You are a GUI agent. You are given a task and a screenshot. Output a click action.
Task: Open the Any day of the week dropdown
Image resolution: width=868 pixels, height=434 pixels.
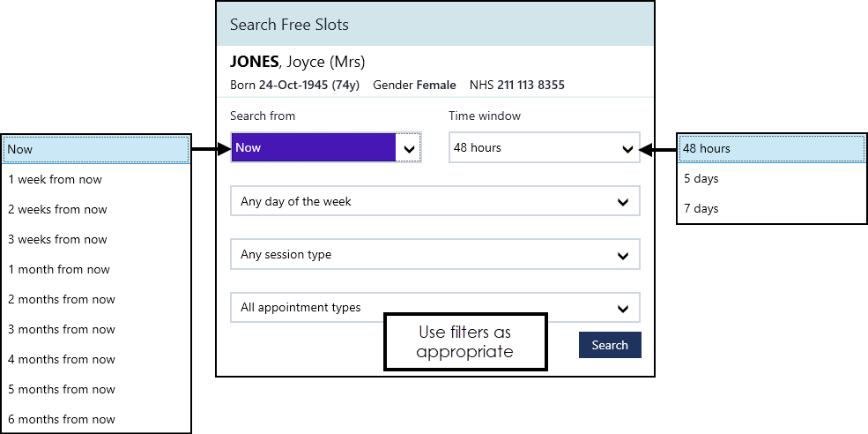point(434,201)
